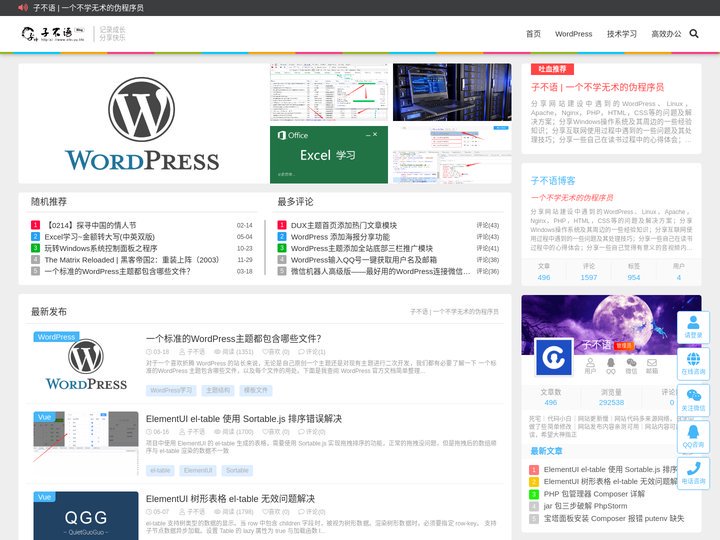Open the Vue Sortable post thumbnail
This screenshot has height=540, width=720.
point(86,444)
